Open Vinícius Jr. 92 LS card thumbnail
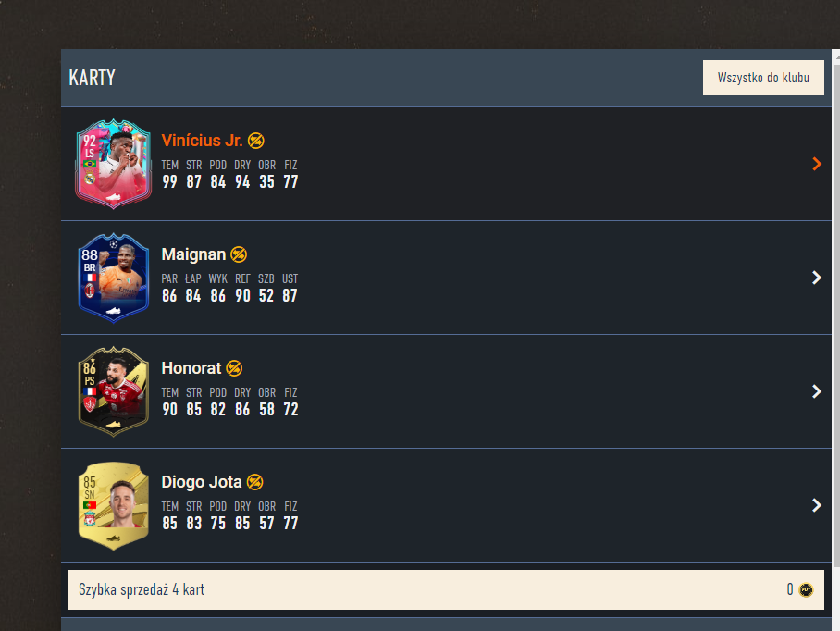This screenshot has width=840, height=631. point(113,164)
